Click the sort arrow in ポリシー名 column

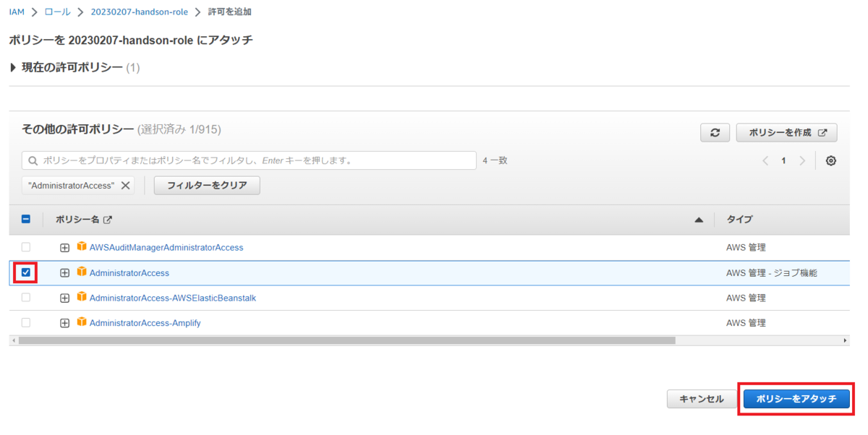pyautogui.click(x=699, y=220)
